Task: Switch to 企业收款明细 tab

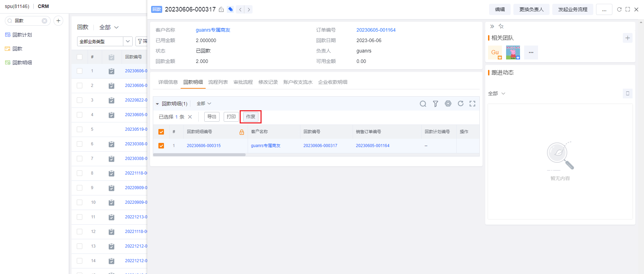Action: 333,82
